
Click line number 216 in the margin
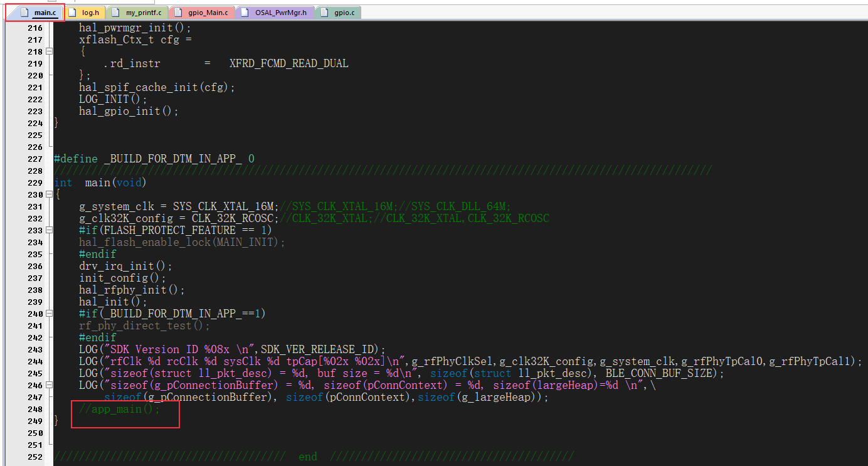[35, 28]
